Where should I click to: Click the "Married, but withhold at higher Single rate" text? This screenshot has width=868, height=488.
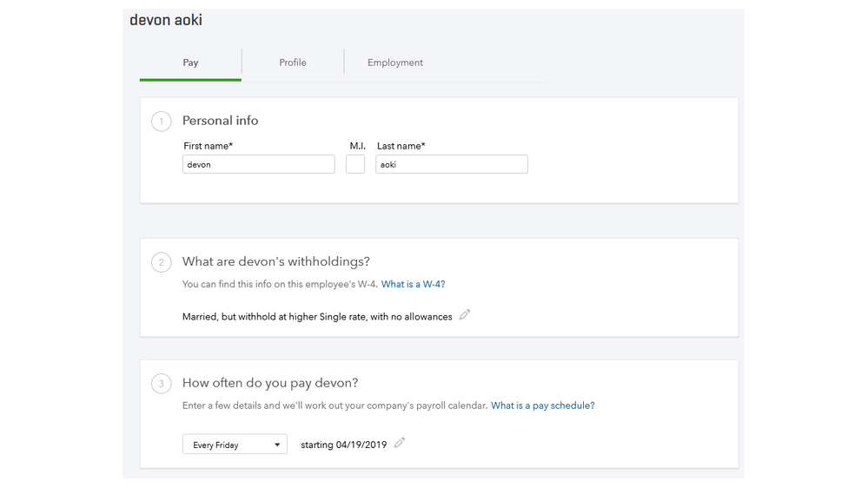tap(317, 317)
